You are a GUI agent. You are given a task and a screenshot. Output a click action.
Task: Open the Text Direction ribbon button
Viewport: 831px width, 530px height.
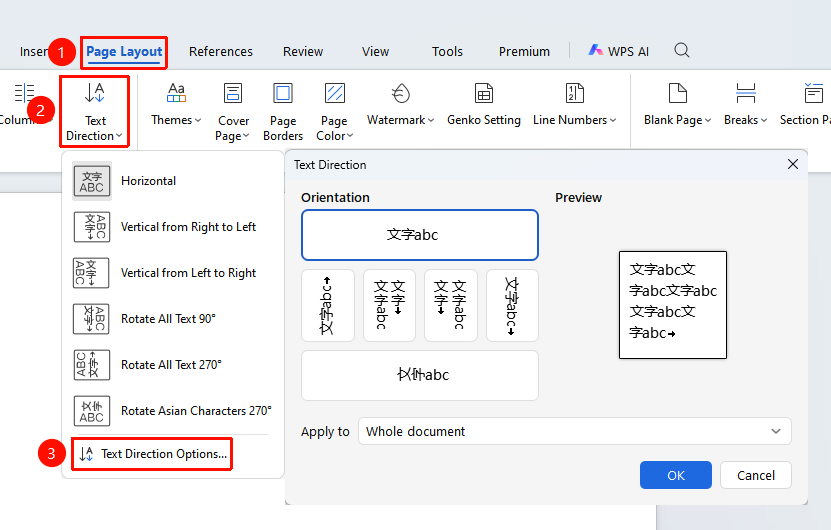click(94, 112)
